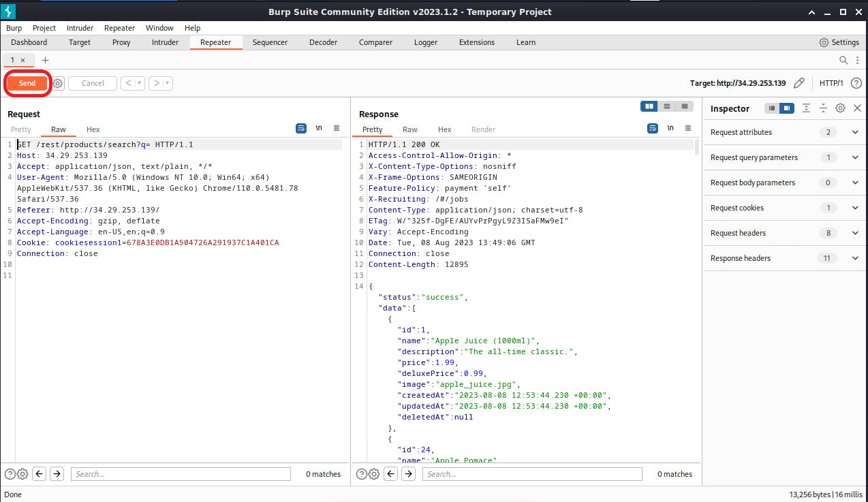
Task: Open search help icon under the Request panel
Action: [10, 474]
